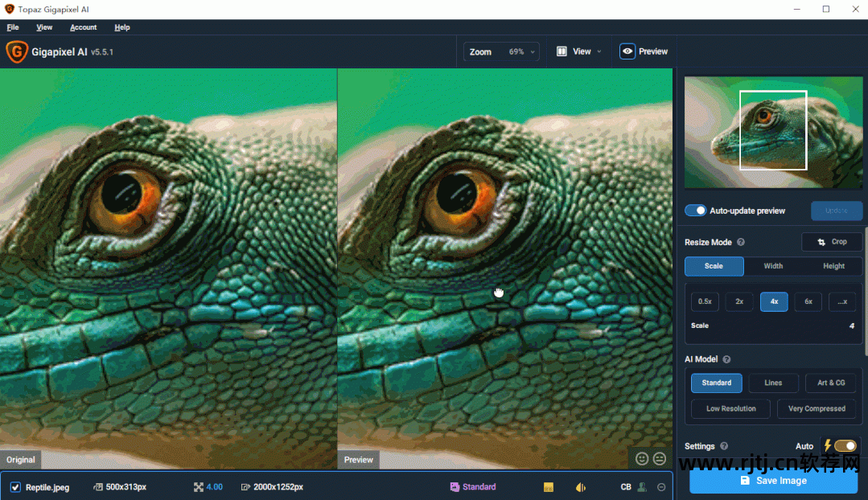Open the Zoom 69% dropdown

500,51
